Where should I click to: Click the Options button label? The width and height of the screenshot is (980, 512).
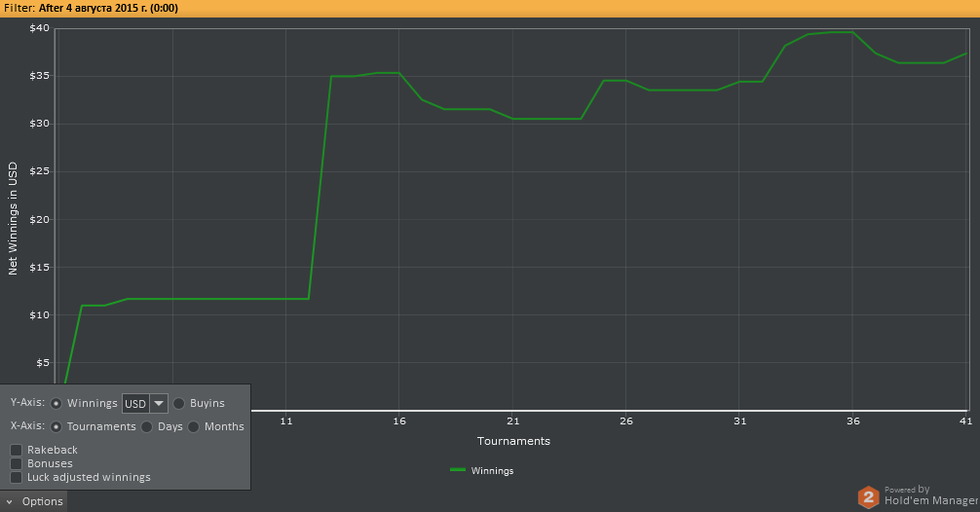click(x=43, y=501)
